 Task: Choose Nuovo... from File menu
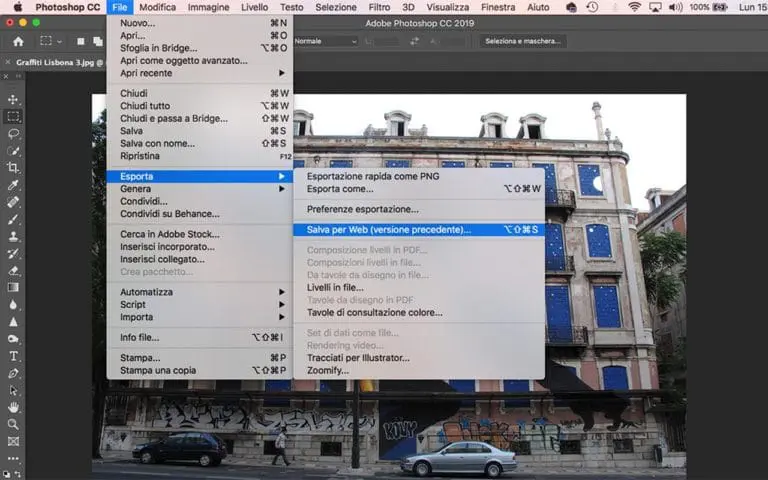point(200,23)
